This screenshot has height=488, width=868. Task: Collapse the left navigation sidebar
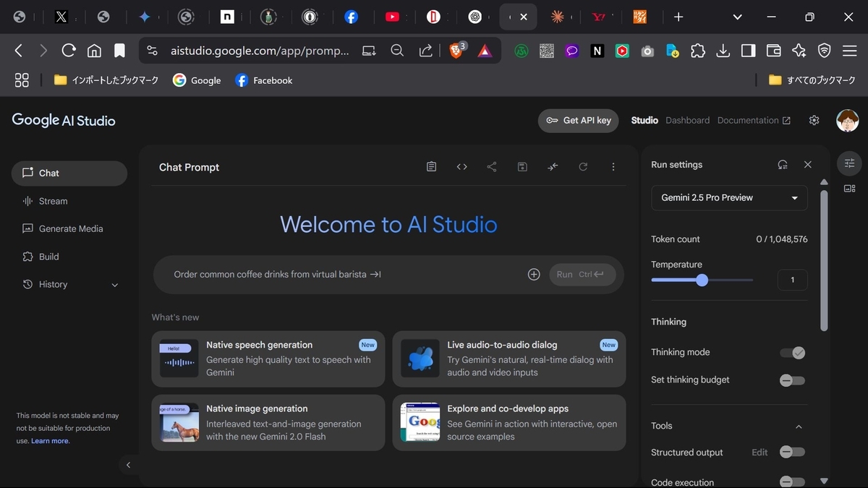point(129,465)
